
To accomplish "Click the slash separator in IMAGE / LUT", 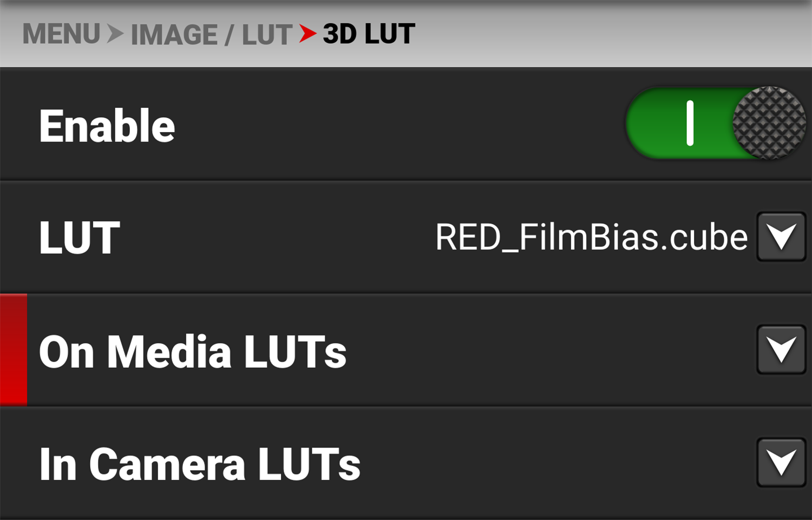I will (230, 35).
